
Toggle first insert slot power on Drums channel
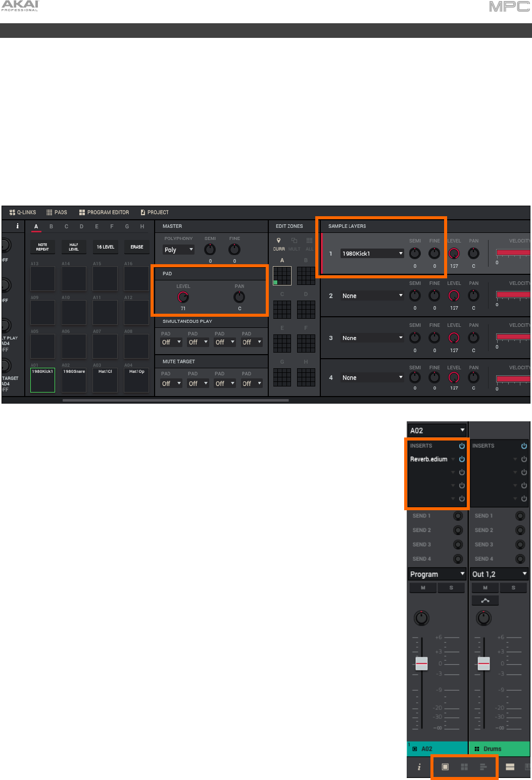[524, 459]
